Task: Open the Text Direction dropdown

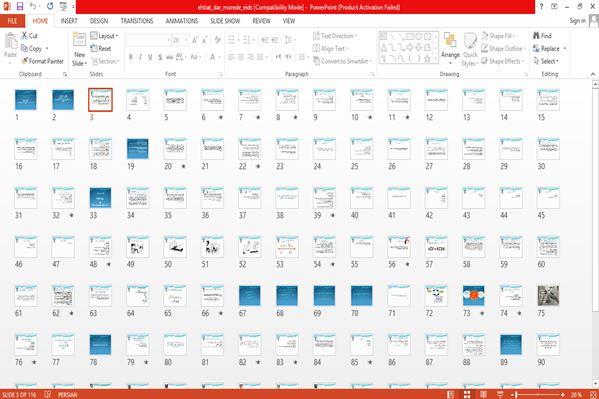Action: pos(335,36)
